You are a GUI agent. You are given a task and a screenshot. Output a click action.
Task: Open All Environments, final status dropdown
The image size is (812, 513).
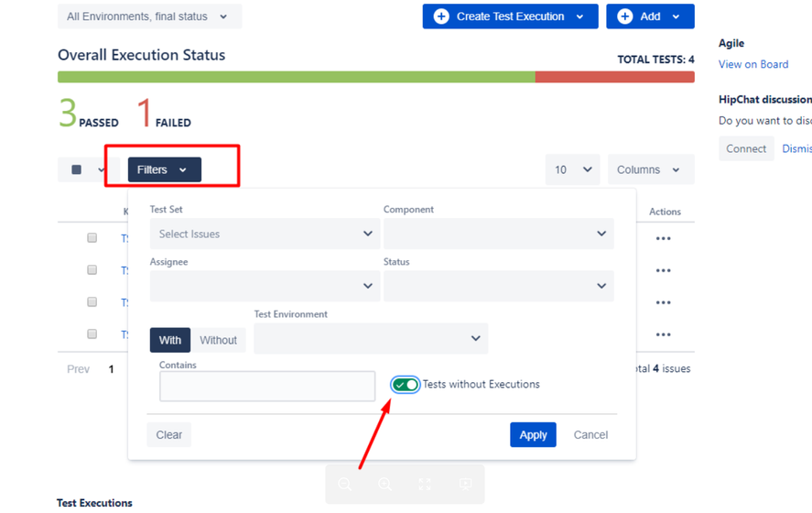[x=149, y=16]
